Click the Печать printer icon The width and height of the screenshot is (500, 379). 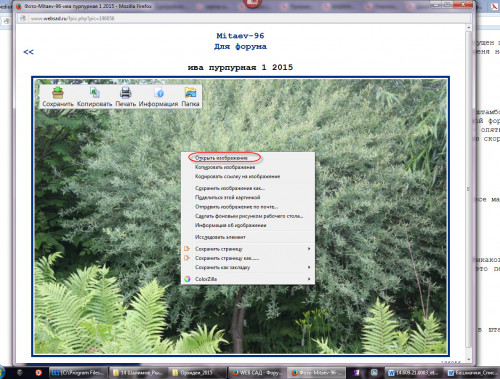(x=126, y=92)
